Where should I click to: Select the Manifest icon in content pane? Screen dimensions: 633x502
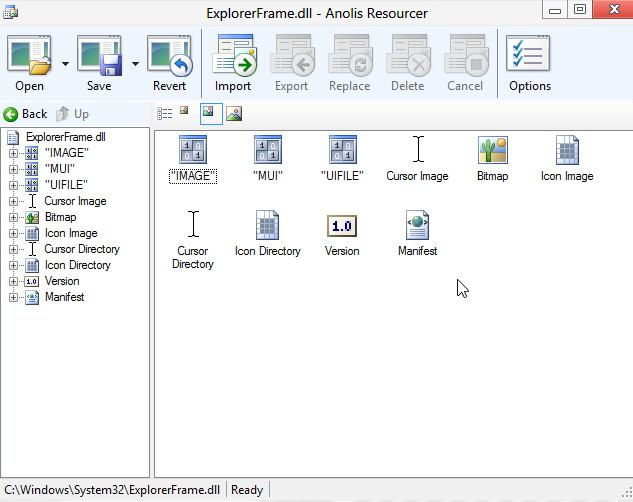(x=418, y=225)
